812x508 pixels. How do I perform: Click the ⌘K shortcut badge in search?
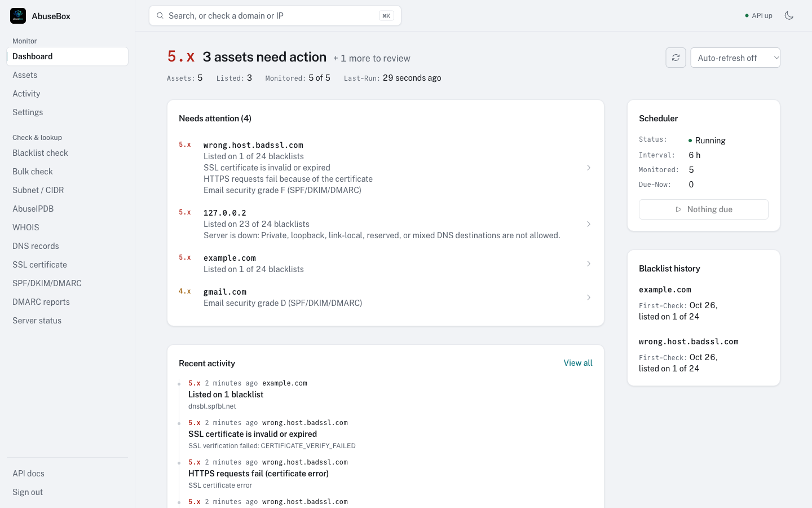(386, 16)
